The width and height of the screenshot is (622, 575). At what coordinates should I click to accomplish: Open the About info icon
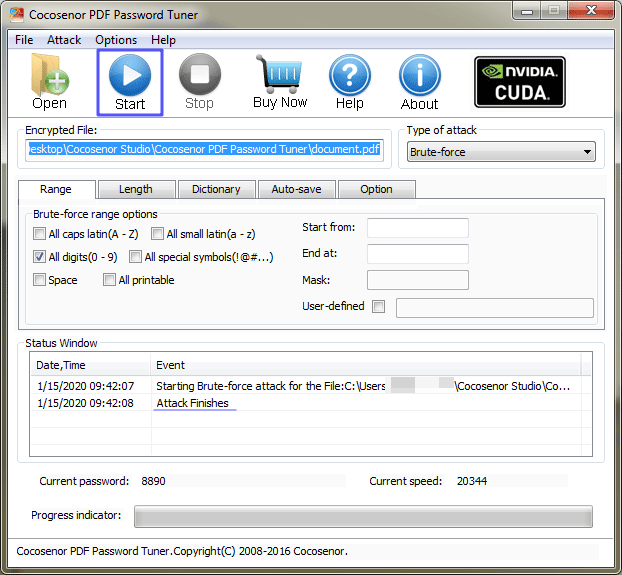tap(420, 82)
